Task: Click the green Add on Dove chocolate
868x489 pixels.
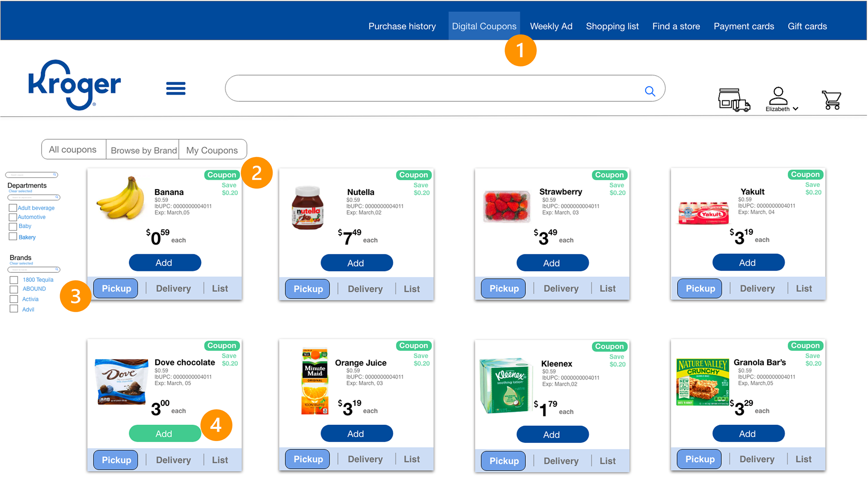Action: click(x=165, y=434)
